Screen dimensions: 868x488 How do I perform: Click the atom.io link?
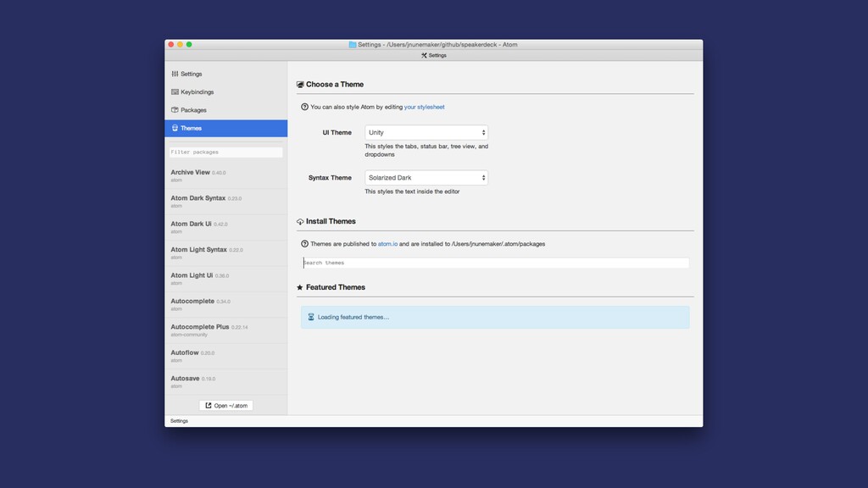[x=387, y=243]
